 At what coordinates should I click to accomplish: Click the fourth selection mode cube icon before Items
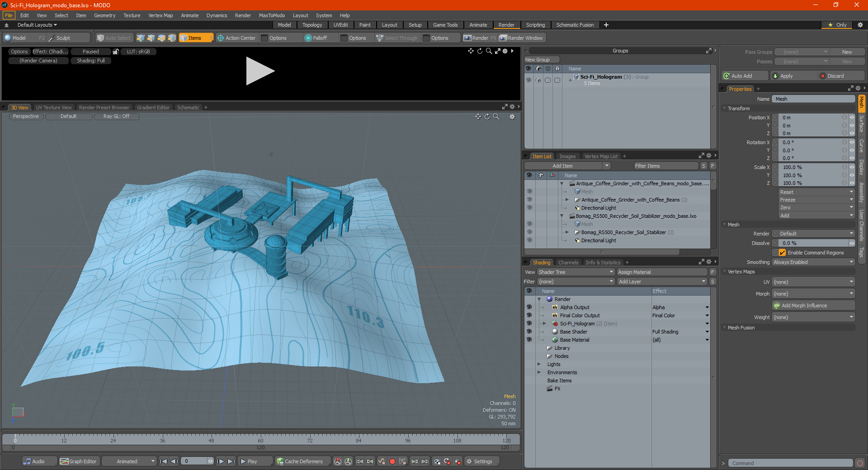172,38
